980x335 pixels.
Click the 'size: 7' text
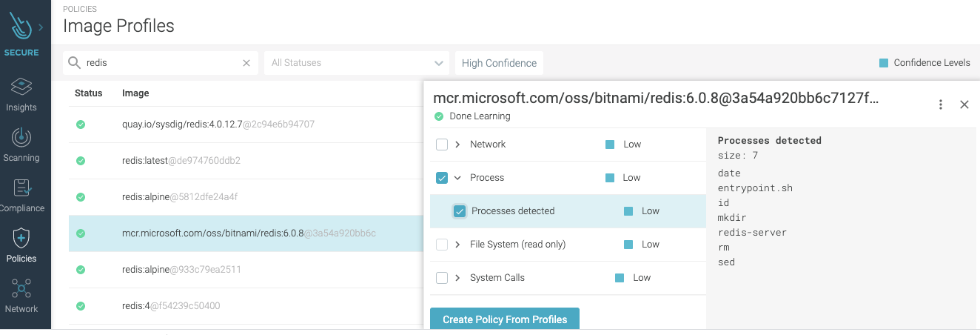738,156
